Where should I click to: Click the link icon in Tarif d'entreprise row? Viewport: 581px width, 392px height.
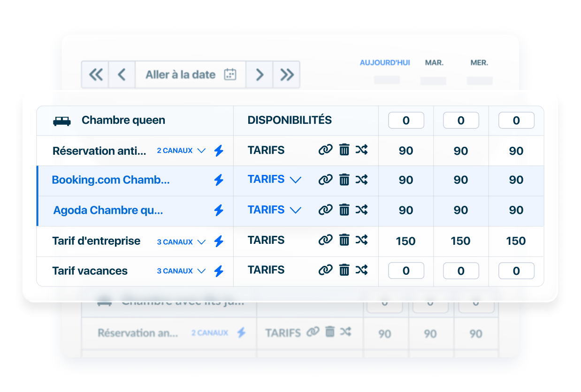pos(325,241)
